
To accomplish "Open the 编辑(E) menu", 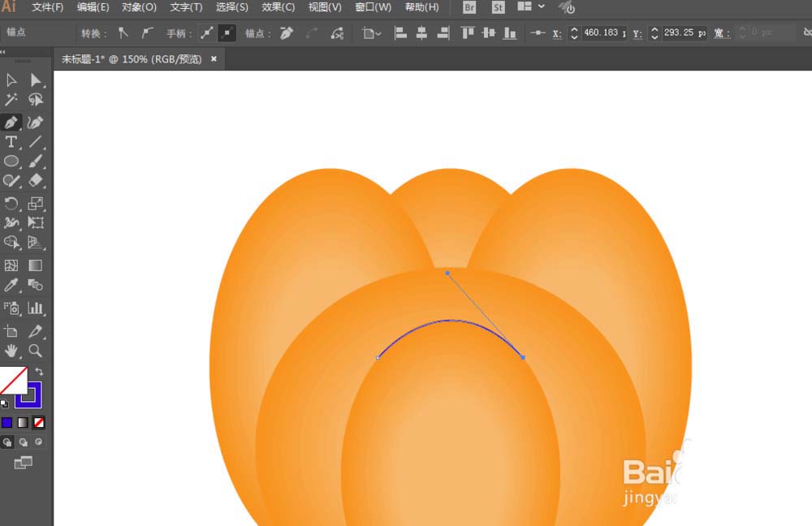I will coord(93,7).
